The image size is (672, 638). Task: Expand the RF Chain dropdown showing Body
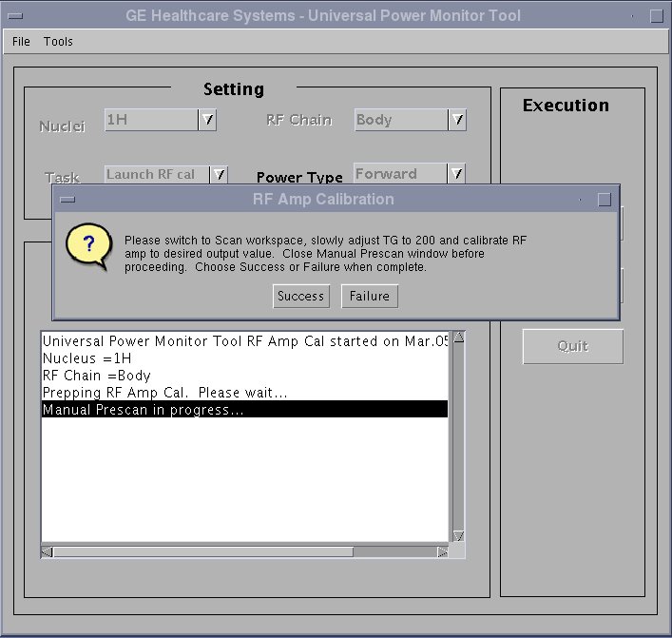pyautogui.click(x=457, y=120)
